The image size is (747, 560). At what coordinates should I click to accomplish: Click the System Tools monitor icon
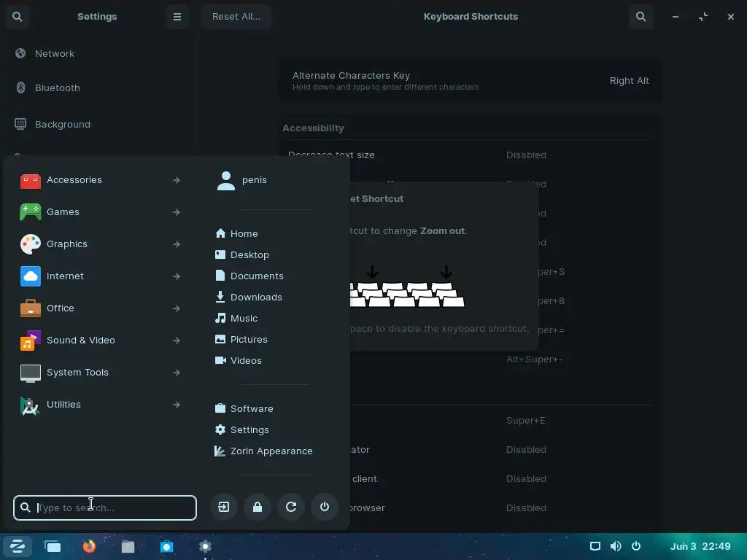click(31, 373)
